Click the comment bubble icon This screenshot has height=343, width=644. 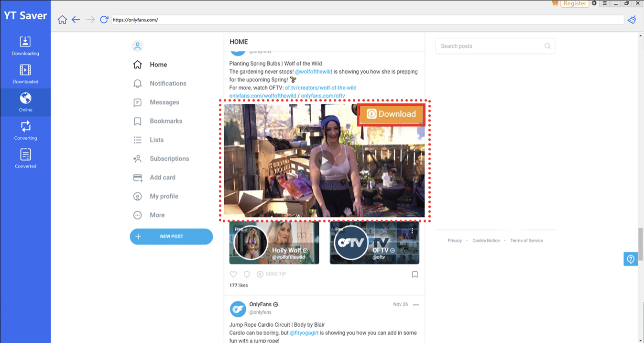[247, 274]
